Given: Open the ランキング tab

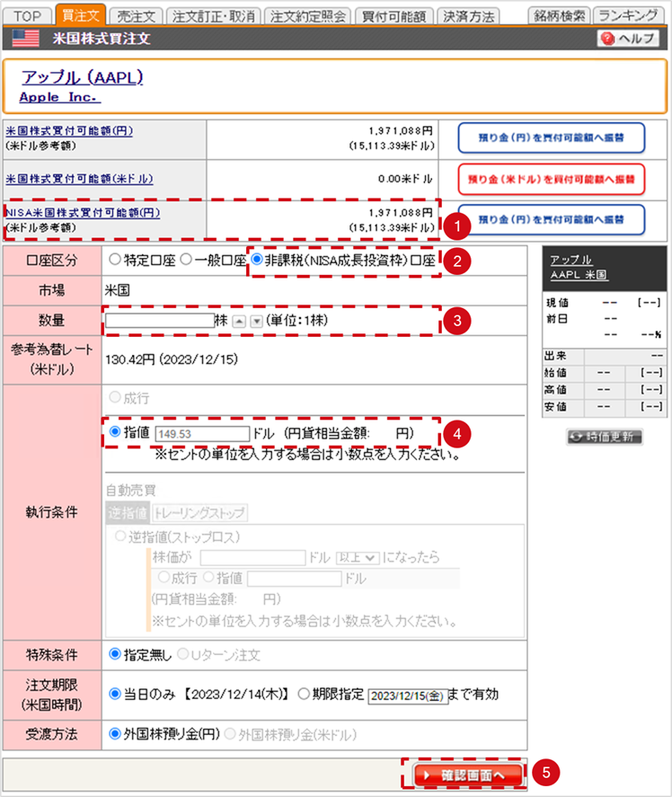Looking at the screenshot, I should pyautogui.click(x=628, y=15).
